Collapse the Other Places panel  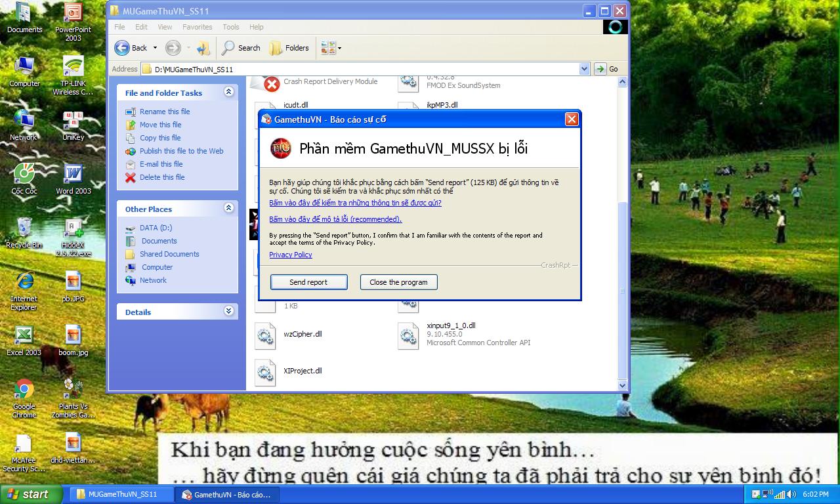point(228,208)
